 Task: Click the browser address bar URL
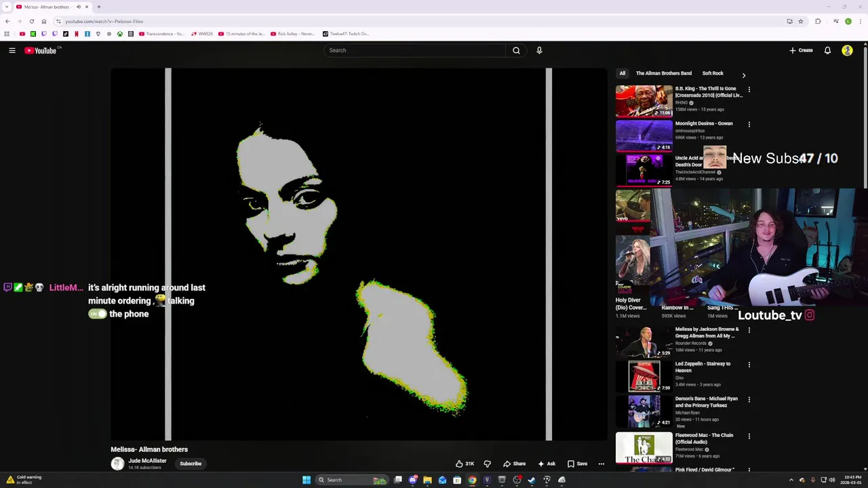[x=104, y=21]
